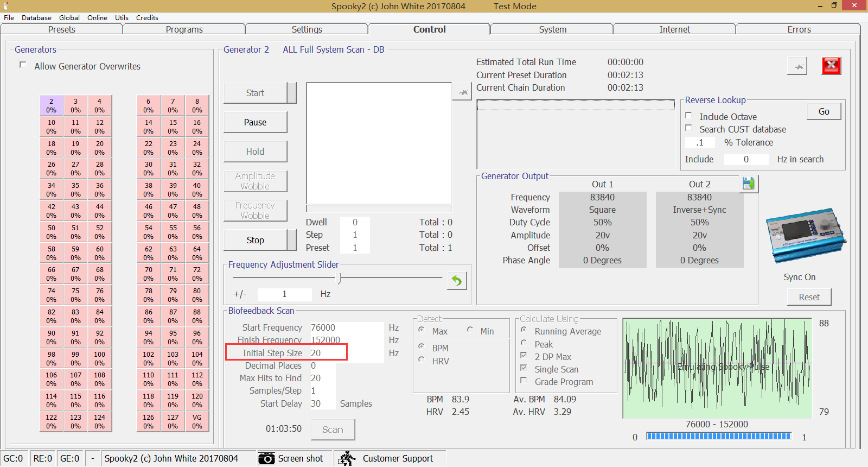Open the Database menu
This screenshot has height=467, width=868.
click(36, 17)
